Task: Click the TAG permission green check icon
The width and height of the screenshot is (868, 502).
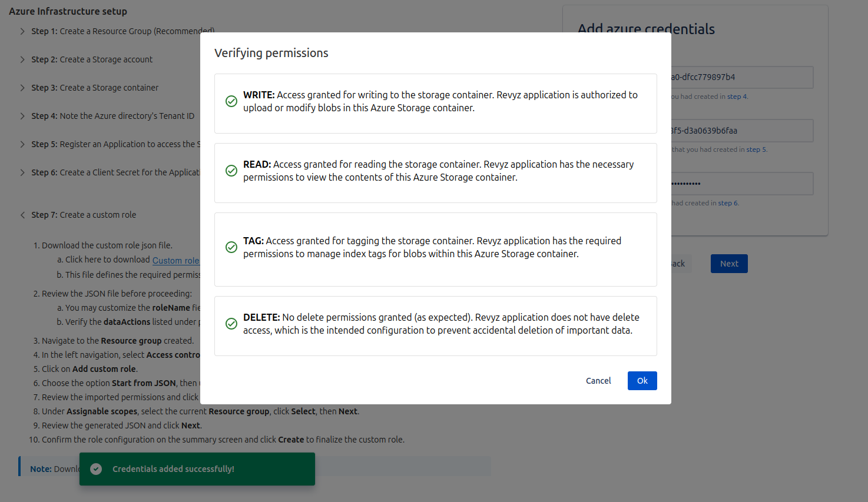Action: coord(231,247)
